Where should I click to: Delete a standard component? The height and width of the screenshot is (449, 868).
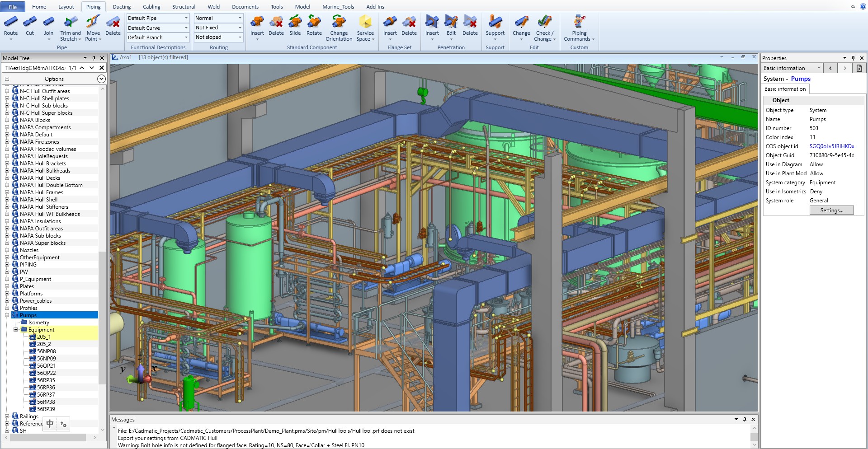coord(276,26)
